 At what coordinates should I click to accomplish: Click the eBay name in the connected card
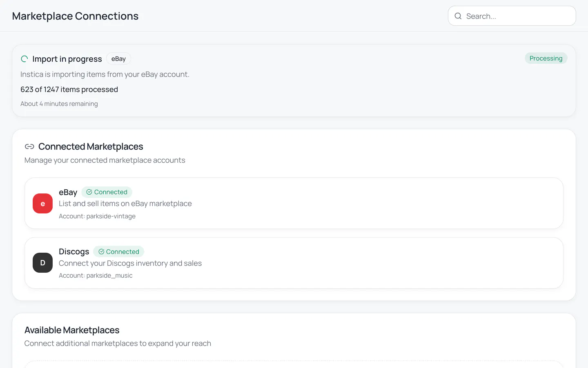(68, 192)
